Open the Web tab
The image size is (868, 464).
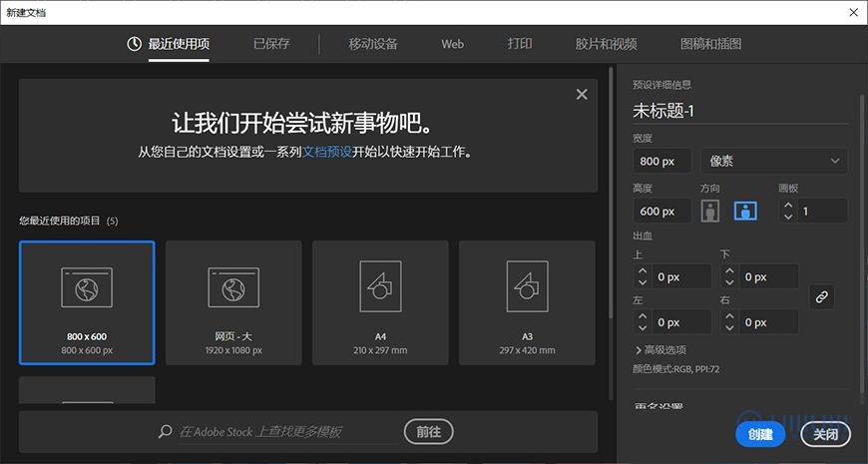(x=452, y=44)
